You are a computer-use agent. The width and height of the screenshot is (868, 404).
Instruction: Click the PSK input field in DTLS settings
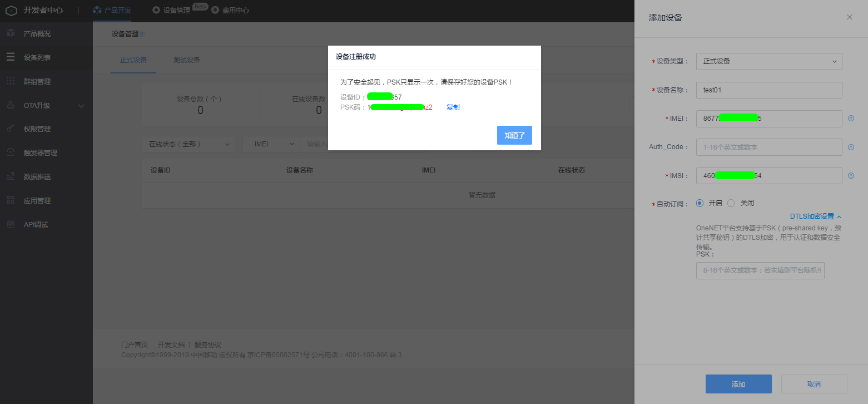click(x=760, y=270)
